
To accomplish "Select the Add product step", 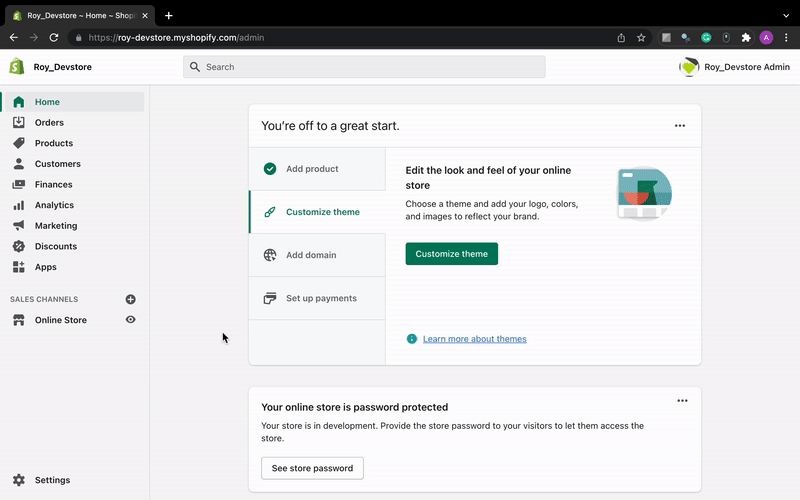I will coord(317,169).
